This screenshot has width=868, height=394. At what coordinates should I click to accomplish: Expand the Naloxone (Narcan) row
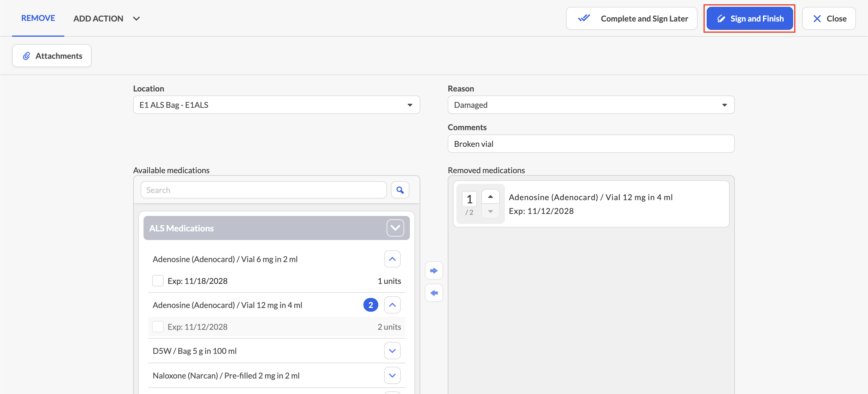tap(392, 375)
